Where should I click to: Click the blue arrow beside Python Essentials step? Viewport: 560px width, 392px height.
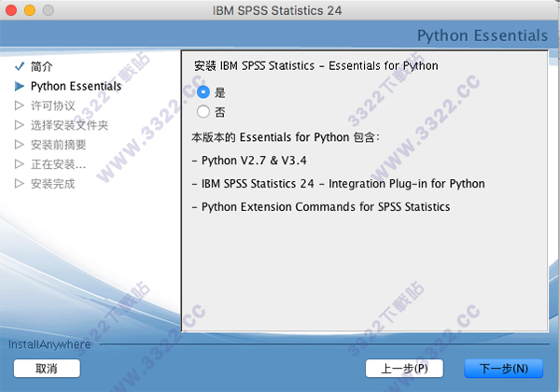20,86
